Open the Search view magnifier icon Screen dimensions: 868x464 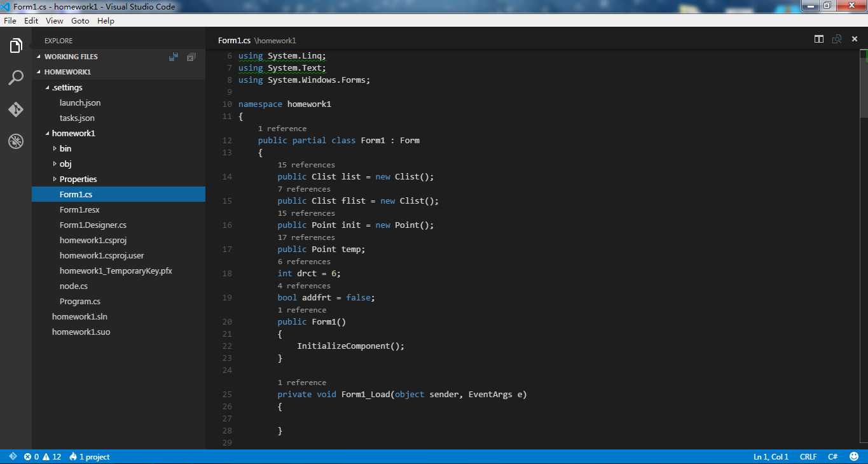(16, 78)
